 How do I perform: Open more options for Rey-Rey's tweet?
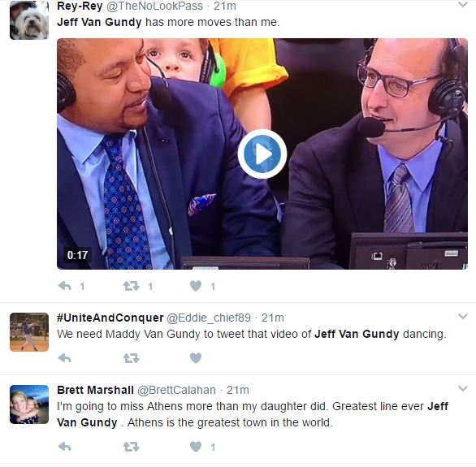[x=463, y=5]
